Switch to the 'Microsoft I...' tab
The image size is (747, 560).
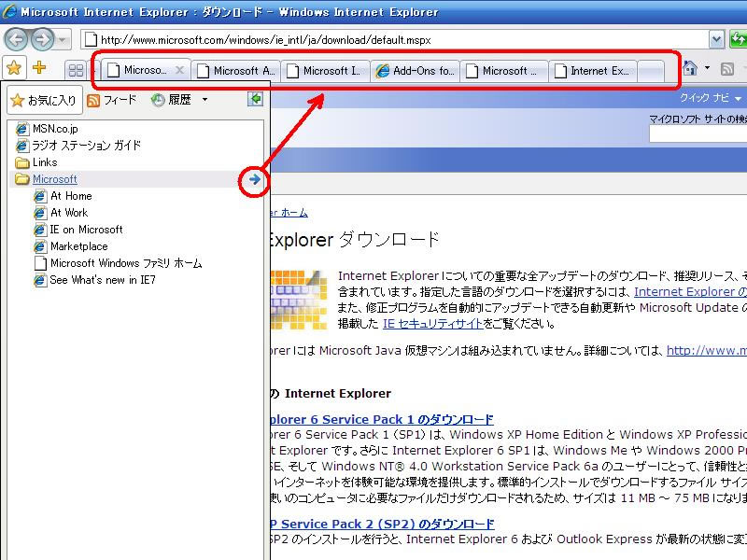(x=326, y=71)
